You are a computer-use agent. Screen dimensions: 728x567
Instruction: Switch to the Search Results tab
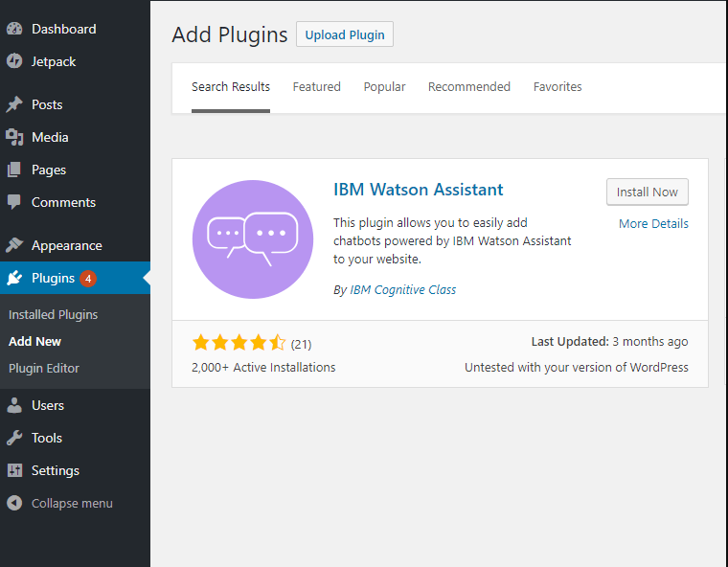coord(231,87)
